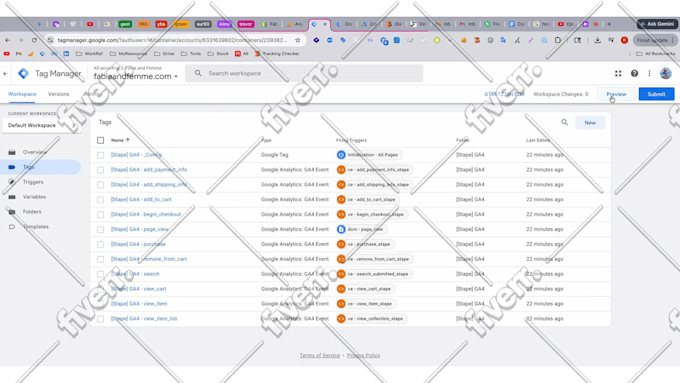Open the [Stape] GA4 - search tag
This screenshot has height=383, width=680.
pyautogui.click(x=135, y=274)
